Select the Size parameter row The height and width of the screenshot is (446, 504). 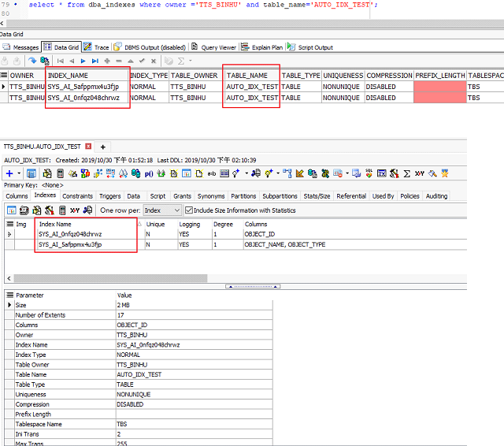139,305
